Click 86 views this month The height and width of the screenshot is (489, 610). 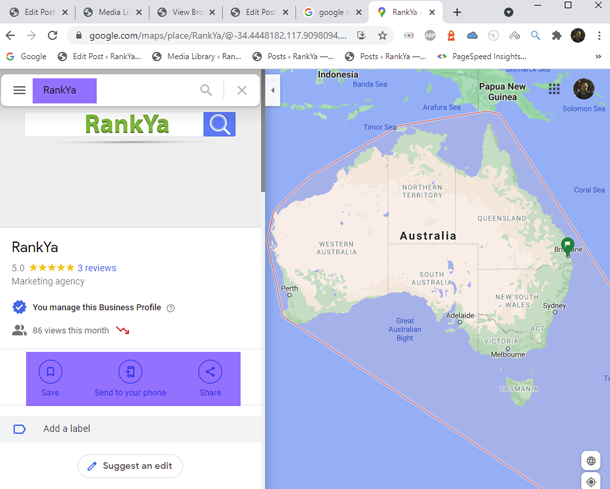tap(70, 331)
